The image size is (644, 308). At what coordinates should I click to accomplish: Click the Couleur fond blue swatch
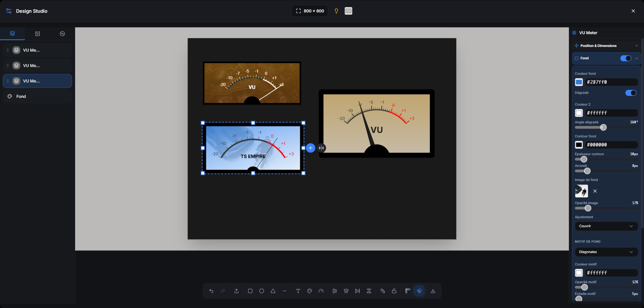(x=579, y=82)
